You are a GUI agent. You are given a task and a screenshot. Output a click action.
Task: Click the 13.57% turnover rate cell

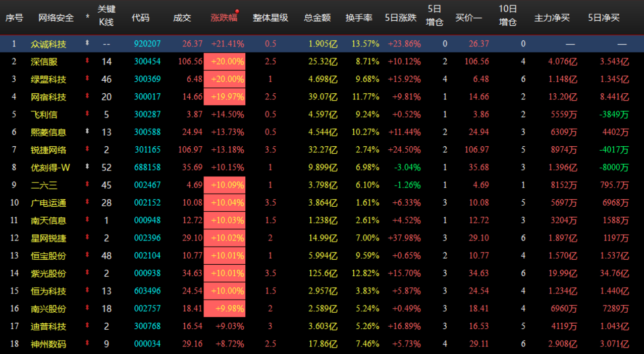click(x=365, y=44)
